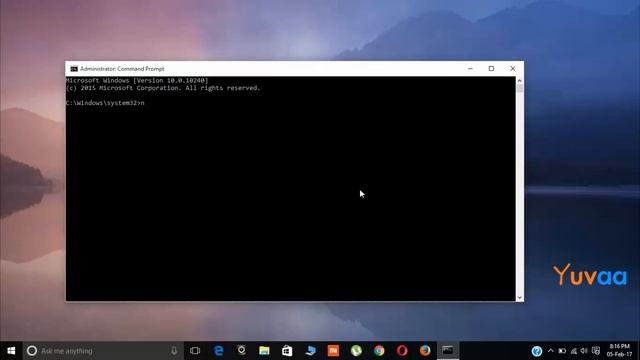Minimize the Command Prompt window
Image resolution: width=640 pixels, height=360 pixels.
tap(470, 69)
